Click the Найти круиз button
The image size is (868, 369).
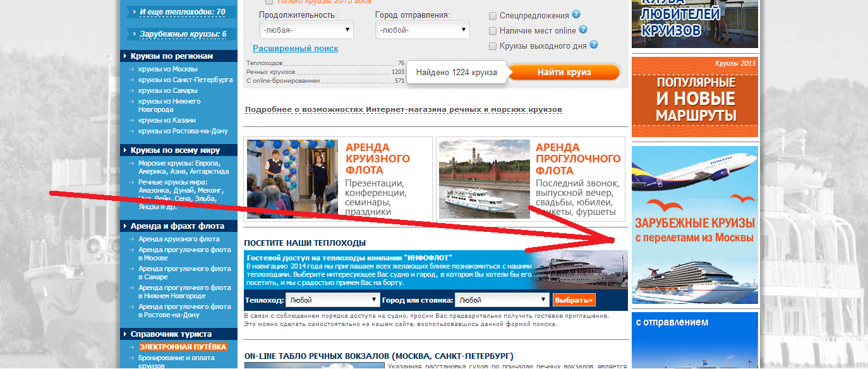coord(564,72)
